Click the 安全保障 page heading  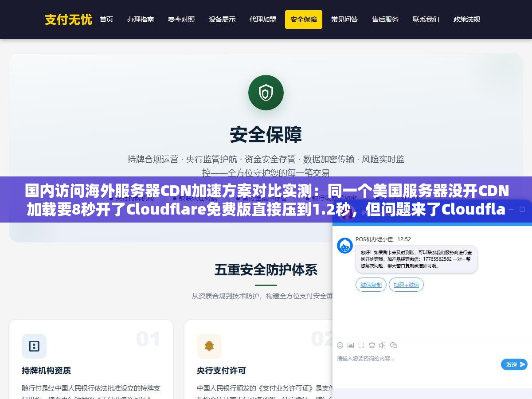(266, 135)
